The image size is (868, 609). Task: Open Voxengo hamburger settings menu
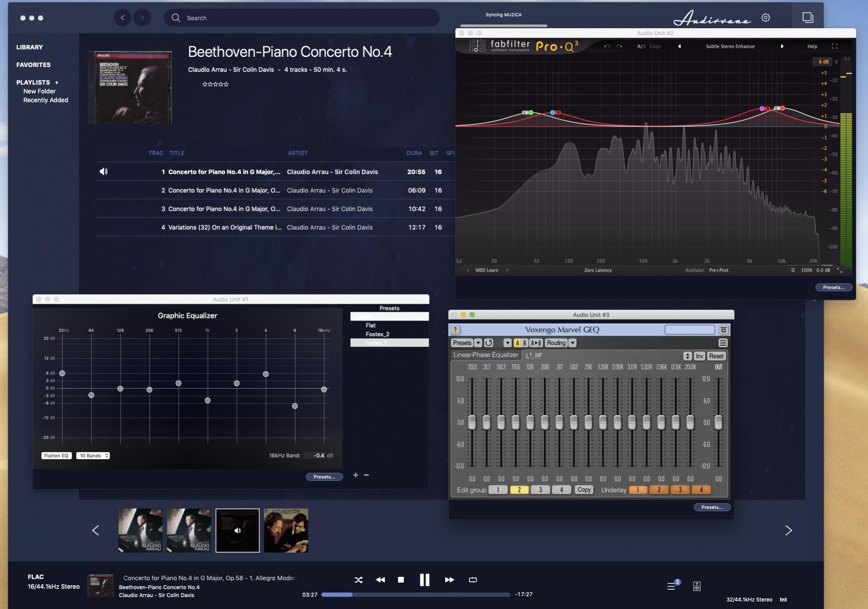point(723,343)
